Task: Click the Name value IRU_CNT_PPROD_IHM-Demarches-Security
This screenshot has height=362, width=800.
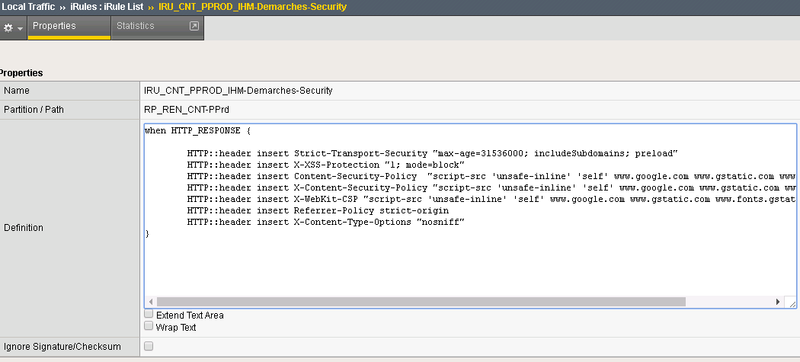Action: (239, 91)
